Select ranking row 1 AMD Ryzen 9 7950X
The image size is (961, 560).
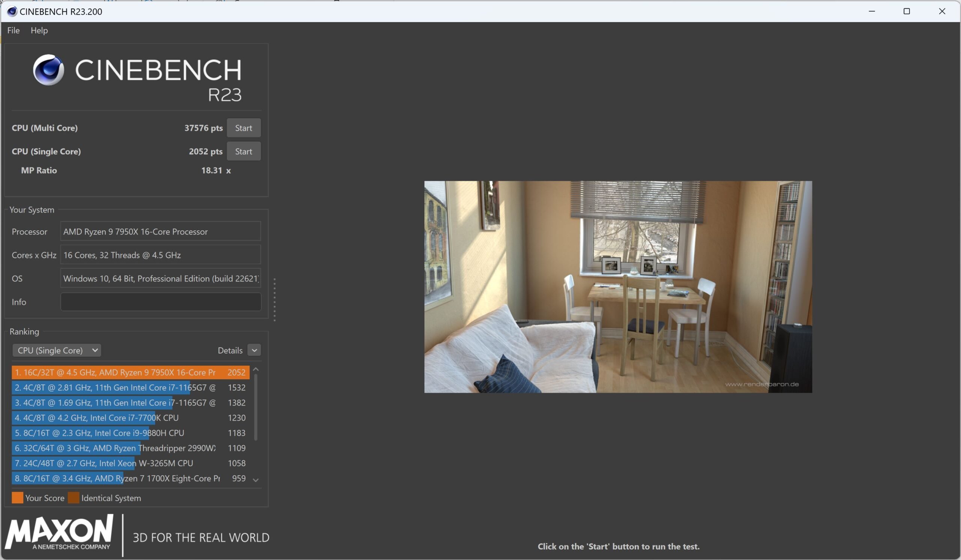click(x=130, y=372)
